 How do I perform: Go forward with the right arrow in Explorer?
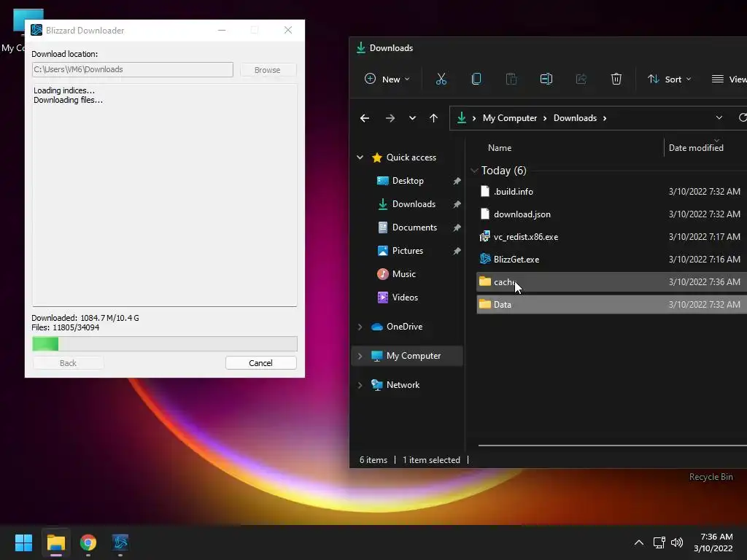tap(390, 118)
